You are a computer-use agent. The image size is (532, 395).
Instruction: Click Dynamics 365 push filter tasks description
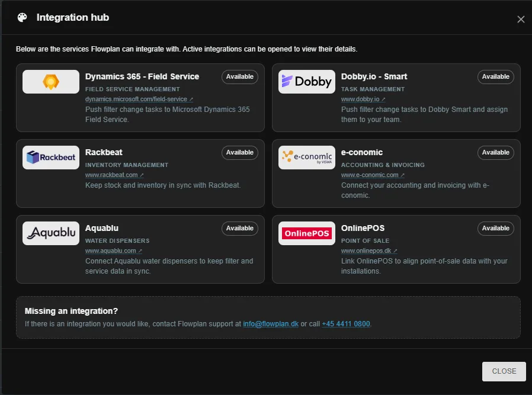[x=167, y=115]
